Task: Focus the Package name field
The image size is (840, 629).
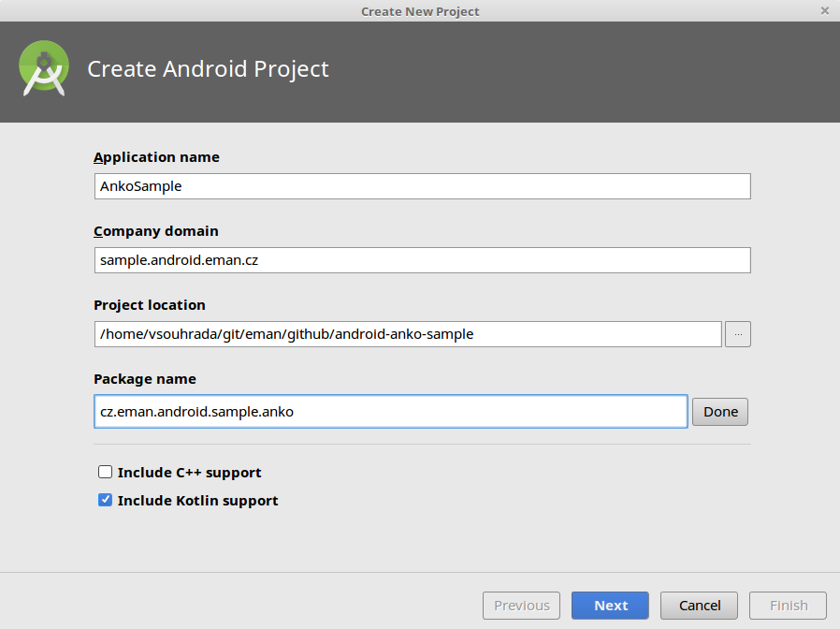Action: click(x=391, y=411)
